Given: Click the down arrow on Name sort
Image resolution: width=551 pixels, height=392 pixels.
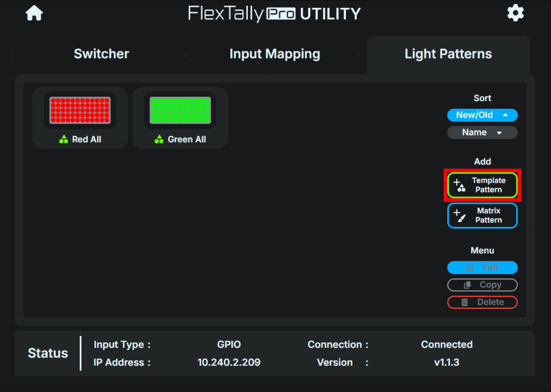Looking at the screenshot, I should (499, 133).
